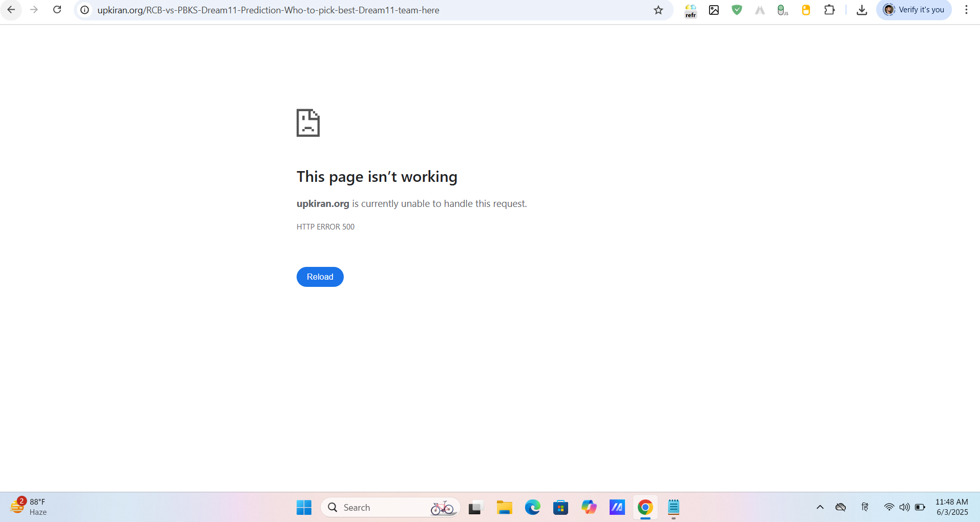Click the address bar URL field

point(359,10)
